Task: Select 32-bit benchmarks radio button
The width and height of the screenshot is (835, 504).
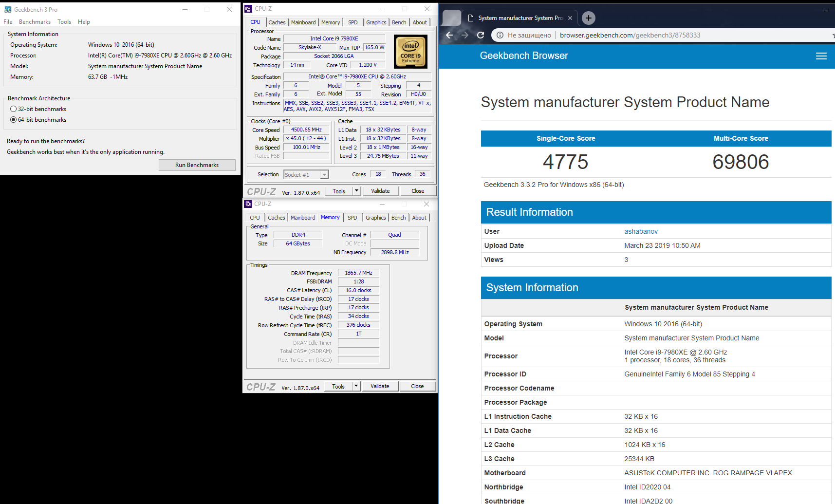Action: (14, 109)
